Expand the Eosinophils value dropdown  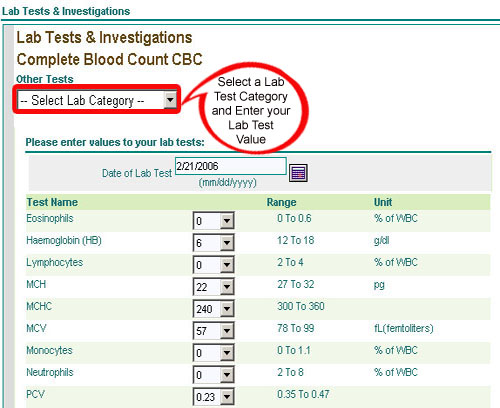[213, 221]
